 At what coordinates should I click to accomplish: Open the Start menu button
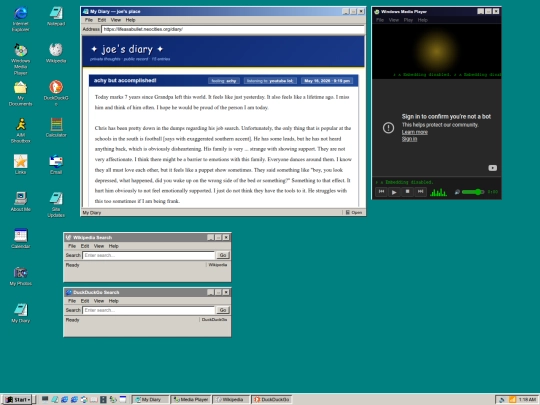(18, 399)
